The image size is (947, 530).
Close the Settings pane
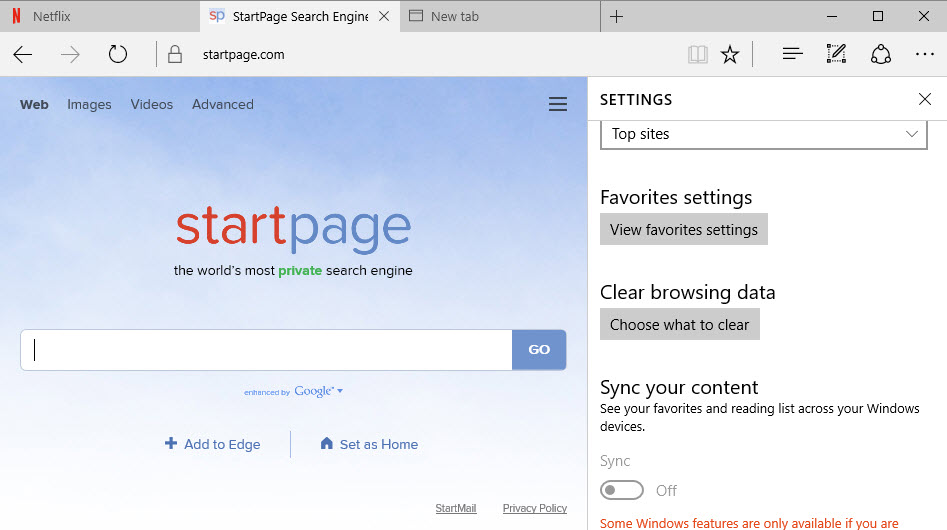tap(925, 99)
